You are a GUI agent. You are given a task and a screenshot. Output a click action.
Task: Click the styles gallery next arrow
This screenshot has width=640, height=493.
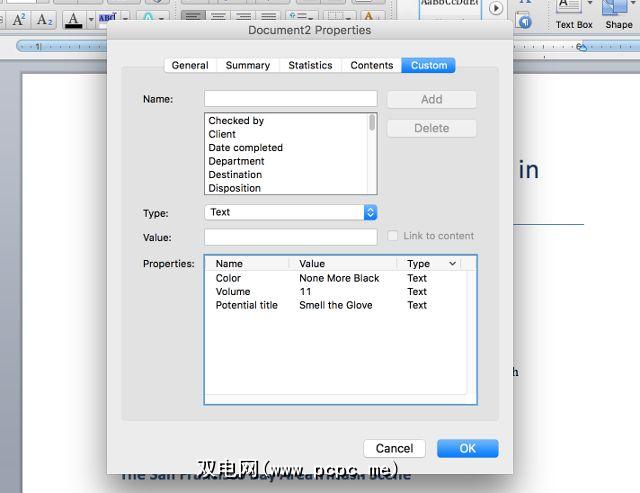point(495,9)
